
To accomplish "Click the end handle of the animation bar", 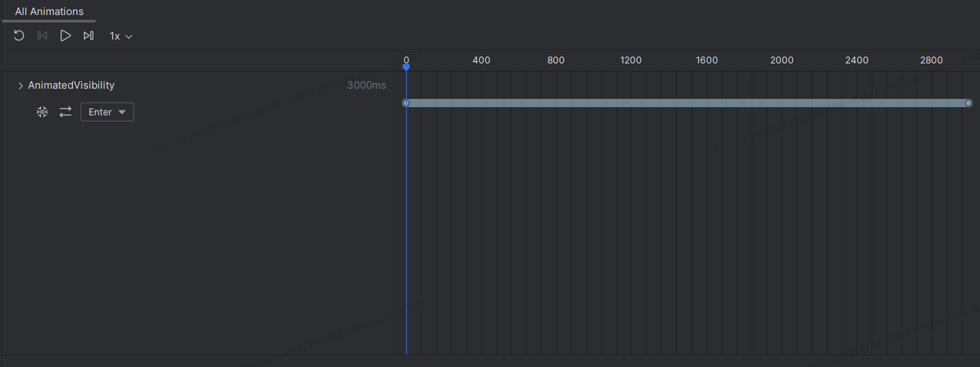I will click(x=968, y=103).
